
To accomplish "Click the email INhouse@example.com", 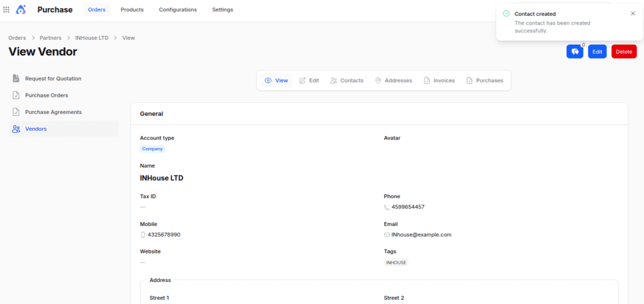I will coord(421,235).
